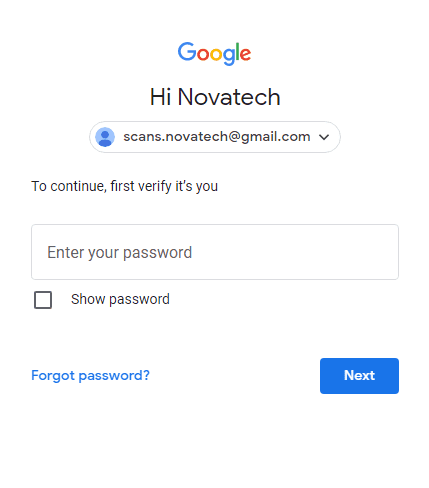Click the gmail.com part of the account address

click(x=276, y=137)
